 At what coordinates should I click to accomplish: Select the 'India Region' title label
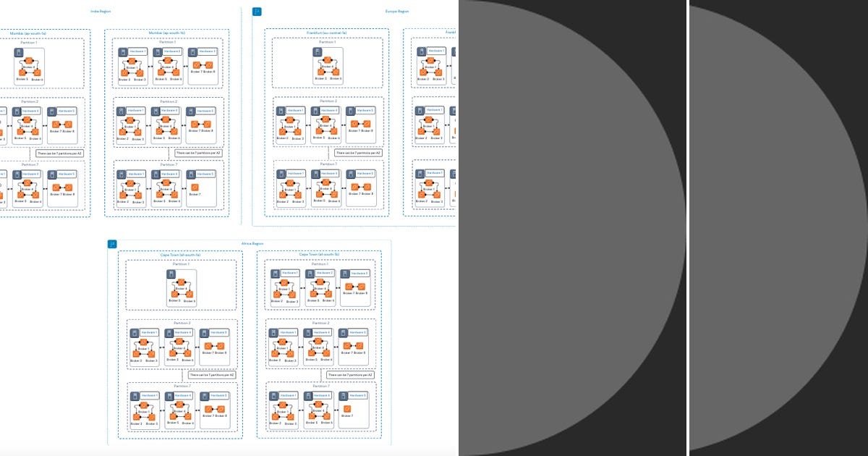point(99,12)
